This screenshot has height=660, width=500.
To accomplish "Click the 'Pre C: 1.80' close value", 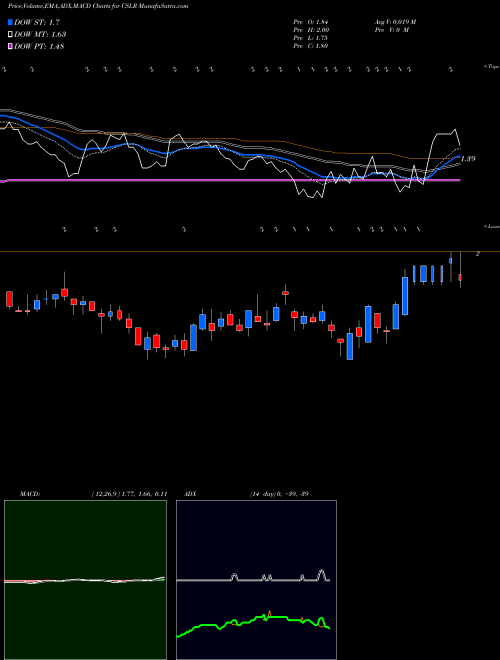I will coord(311,46).
